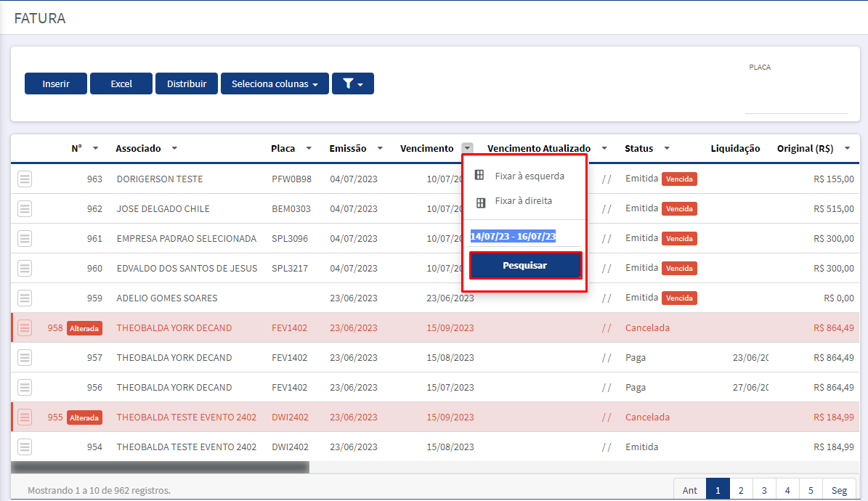Click the Fixar à direita pin icon
This screenshot has width=868, height=501.
tap(481, 203)
